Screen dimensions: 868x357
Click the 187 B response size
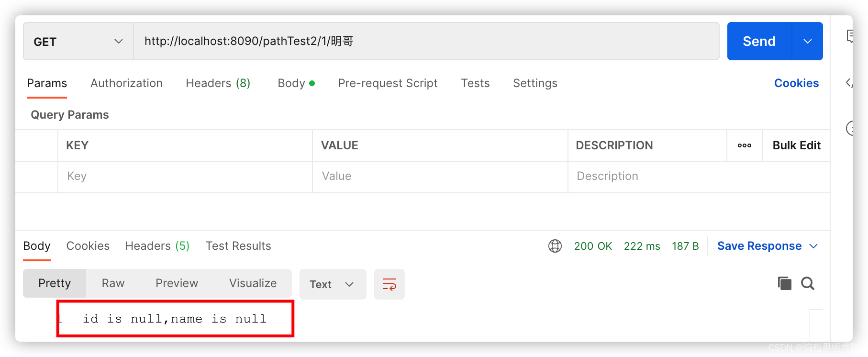tap(685, 246)
